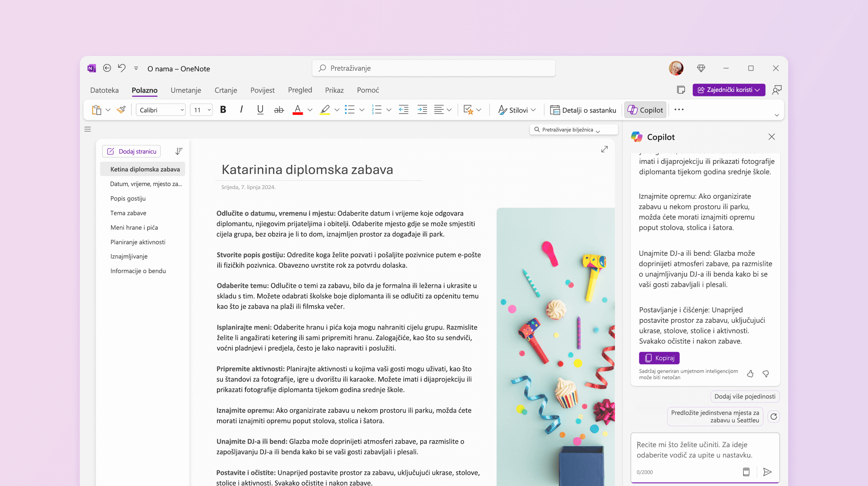The width and height of the screenshot is (868, 486).
Task: Open the Calibri font dropdown
Action: coord(161,110)
